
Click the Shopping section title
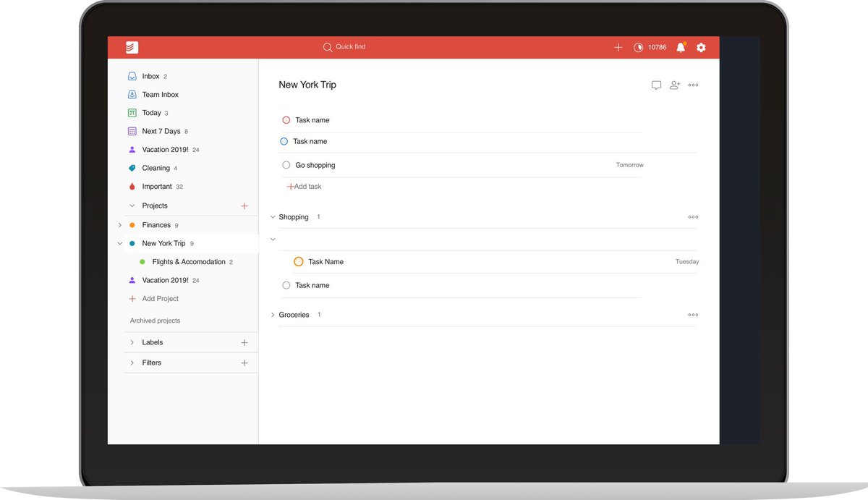[294, 217]
